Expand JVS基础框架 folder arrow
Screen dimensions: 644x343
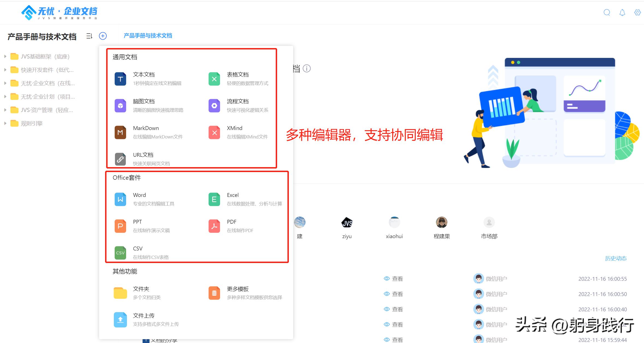pos(5,57)
